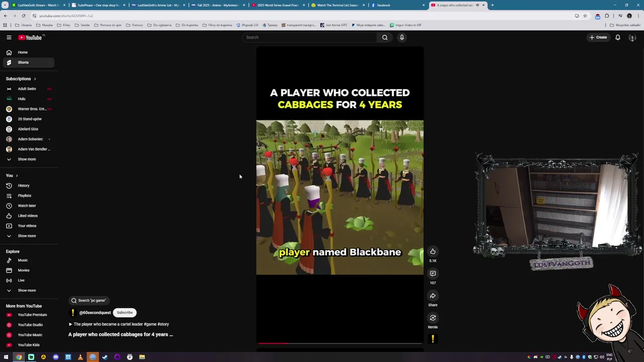This screenshot has width=644, height=362.
Task: Click the Chrome address bar URL
Action: pos(66,16)
